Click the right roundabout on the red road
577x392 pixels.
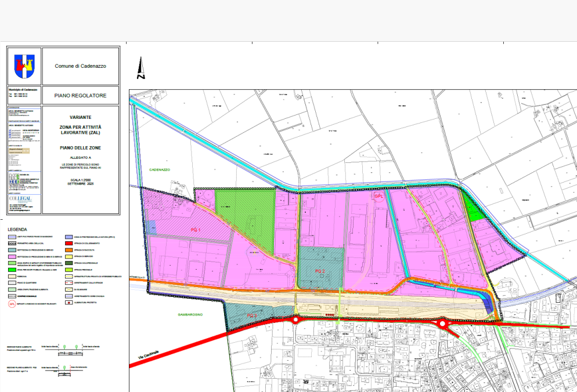pyautogui.click(x=443, y=325)
